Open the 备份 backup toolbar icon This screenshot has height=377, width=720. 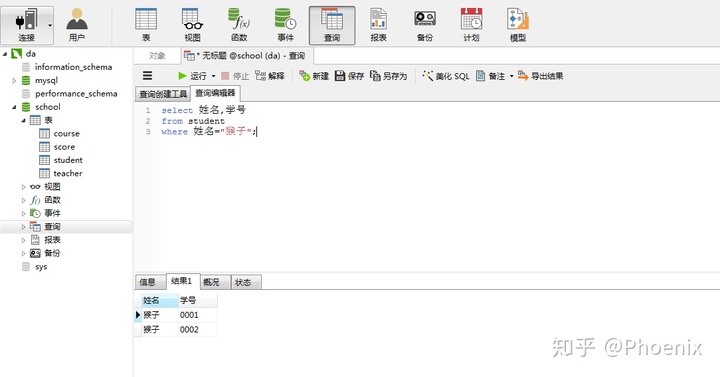(425, 25)
